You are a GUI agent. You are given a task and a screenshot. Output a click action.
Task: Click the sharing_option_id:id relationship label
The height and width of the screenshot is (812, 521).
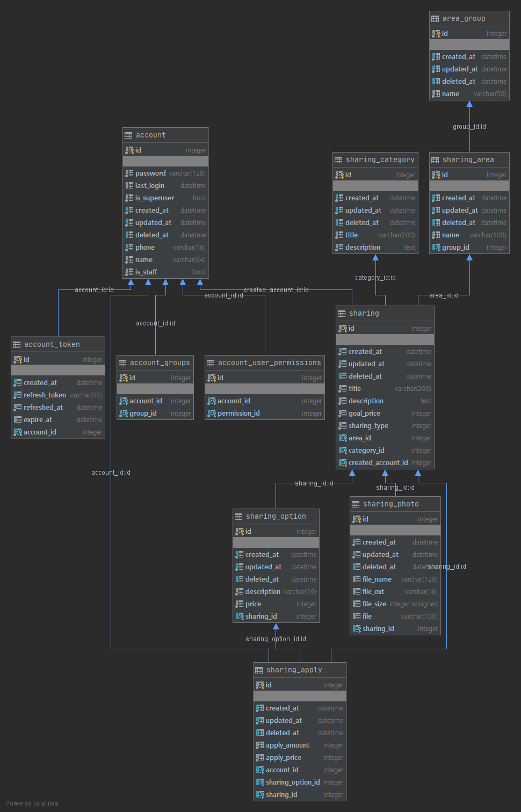click(276, 639)
